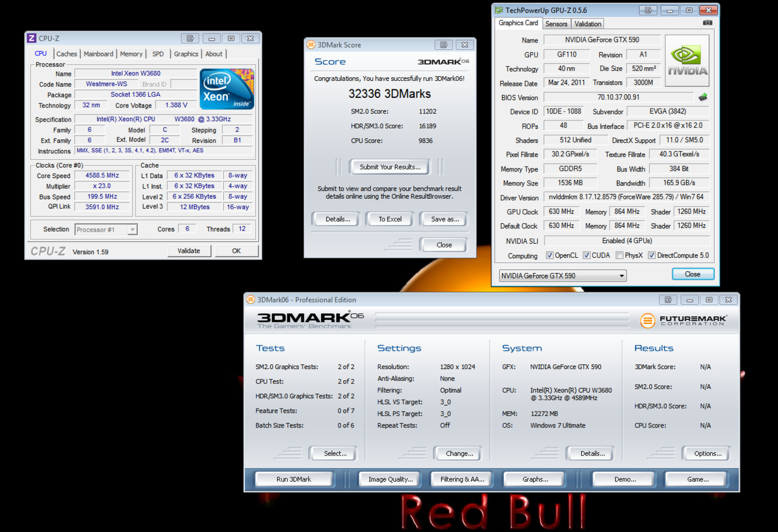Screen dimensions: 778x532
Task: Click the Futuremark Corporation logo
Action: click(x=684, y=320)
